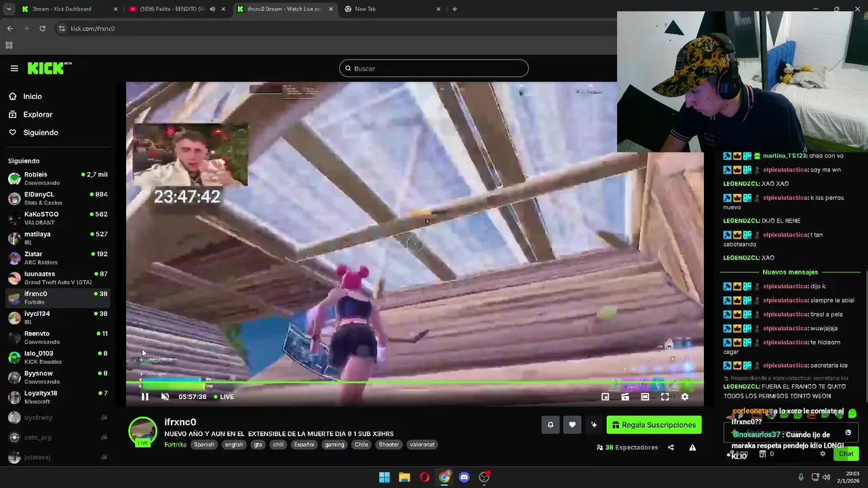Click the kick.com/ifrxnc0 address bar
868x488 pixels.
[x=93, y=28]
